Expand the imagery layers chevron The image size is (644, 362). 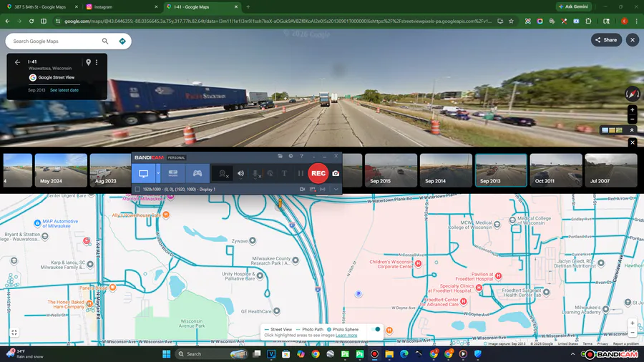point(632,130)
